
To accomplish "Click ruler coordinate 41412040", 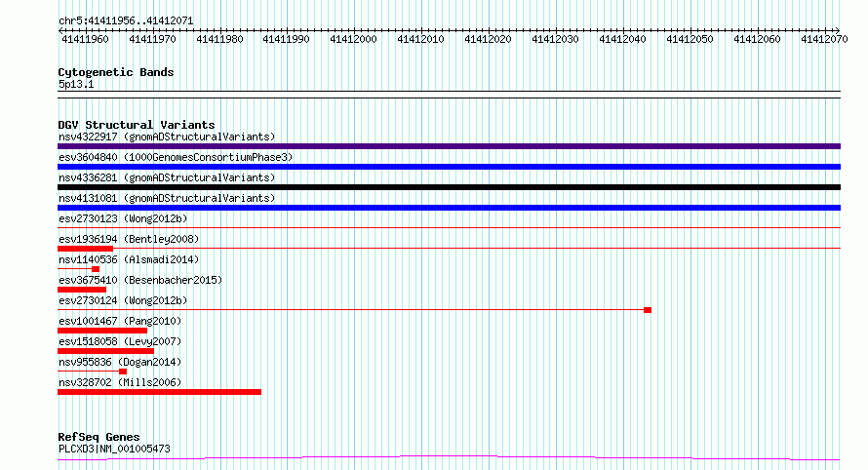I will (622, 39).
